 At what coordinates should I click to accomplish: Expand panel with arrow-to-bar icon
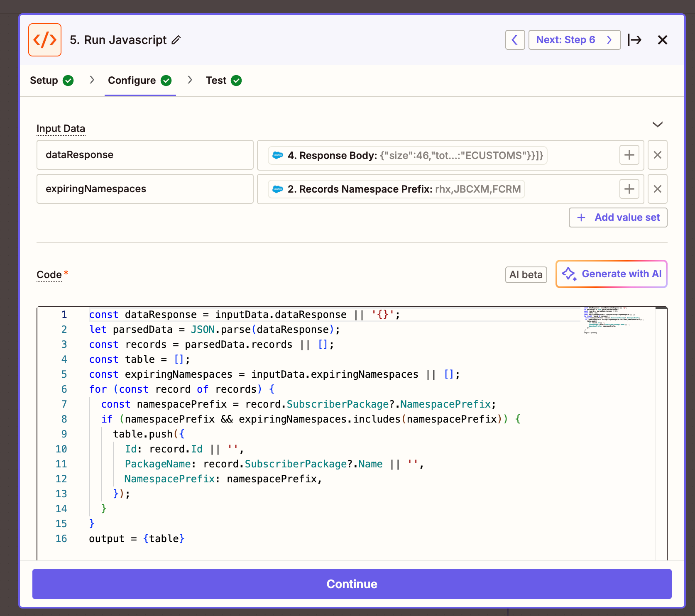635,40
